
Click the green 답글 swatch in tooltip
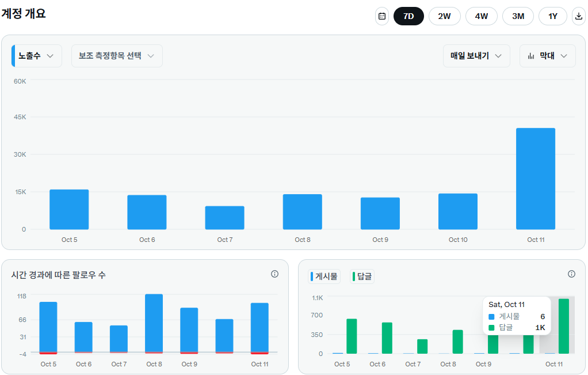[x=491, y=328]
